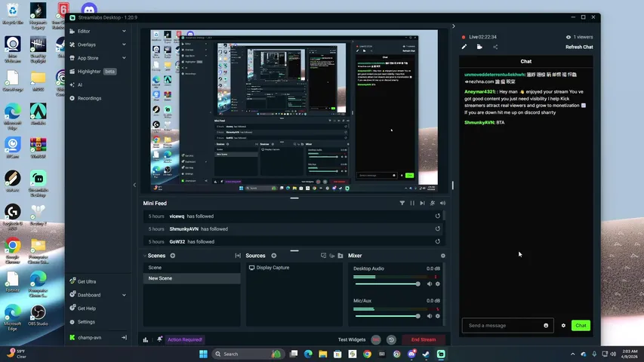
Task: Log out of champ-avn account
Action: click(x=124, y=337)
